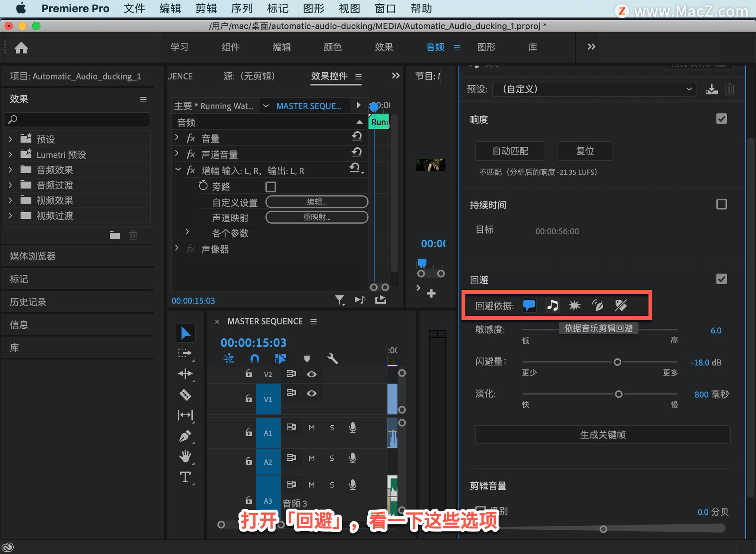756x554 pixels.
Task: Expand the 视频过渡 folder
Action: click(x=10, y=216)
